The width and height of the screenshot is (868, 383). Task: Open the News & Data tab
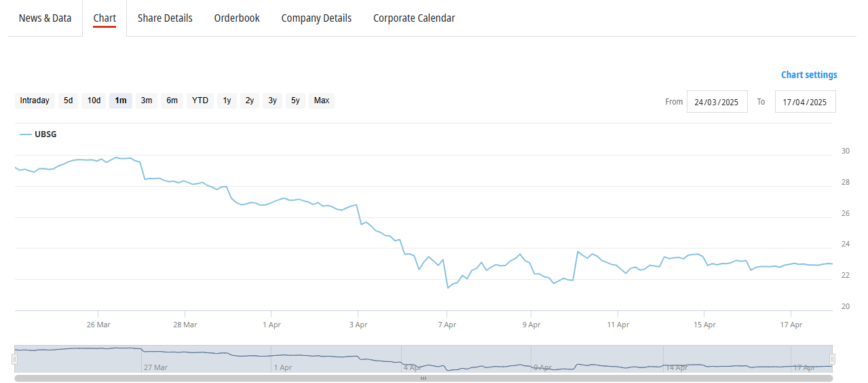45,18
